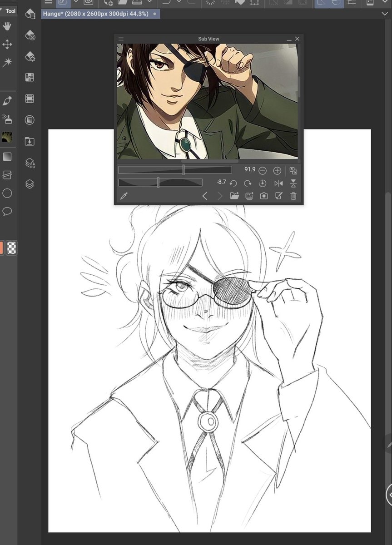Close the Sub View floating palette
Image resolution: width=392 pixels, height=545 pixels.
coord(298,39)
